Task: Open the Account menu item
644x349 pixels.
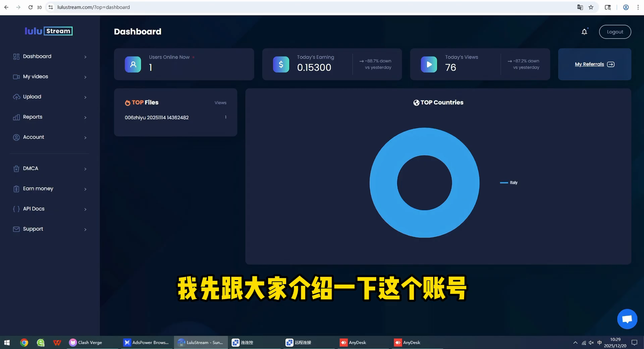Action: coord(50,137)
